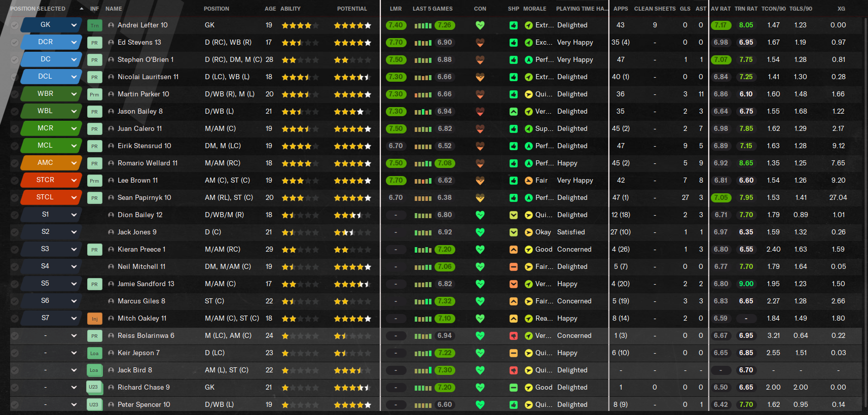Click the condition heart icon for Stephen O'Brien

coord(480,60)
